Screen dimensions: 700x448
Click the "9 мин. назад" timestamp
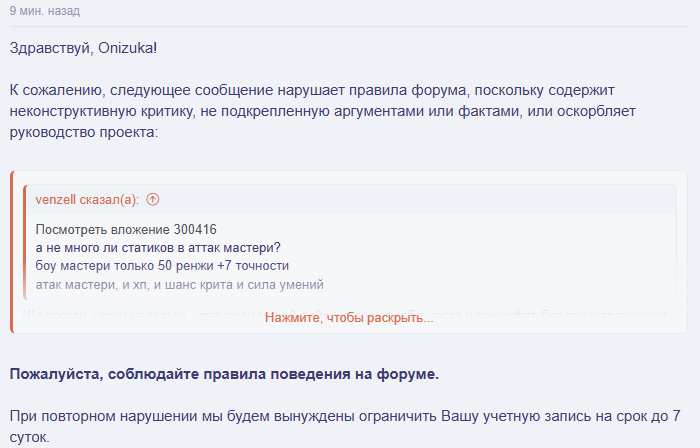click(44, 11)
